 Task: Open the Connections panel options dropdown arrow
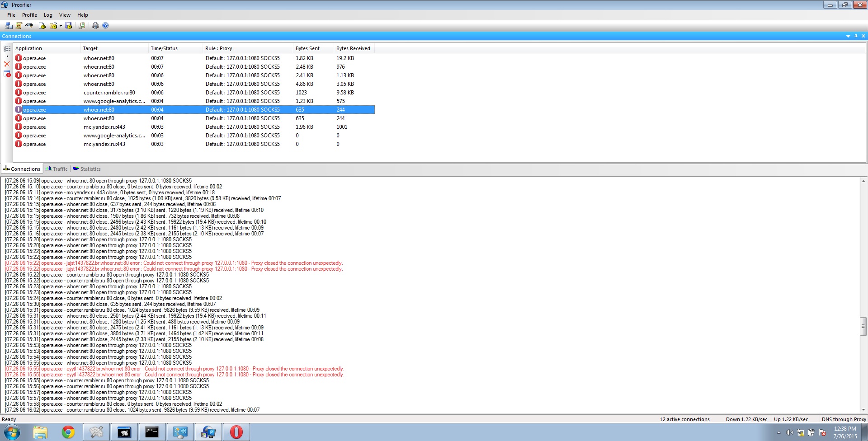tap(848, 36)
